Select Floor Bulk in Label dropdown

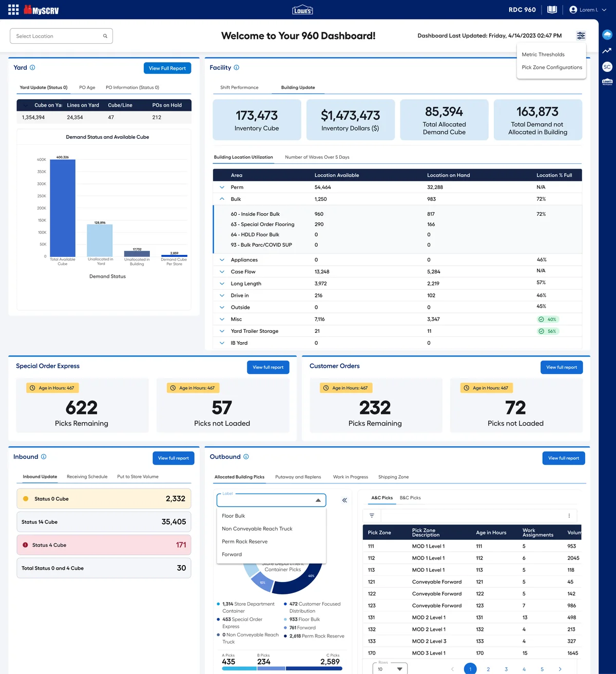(234, 516)
